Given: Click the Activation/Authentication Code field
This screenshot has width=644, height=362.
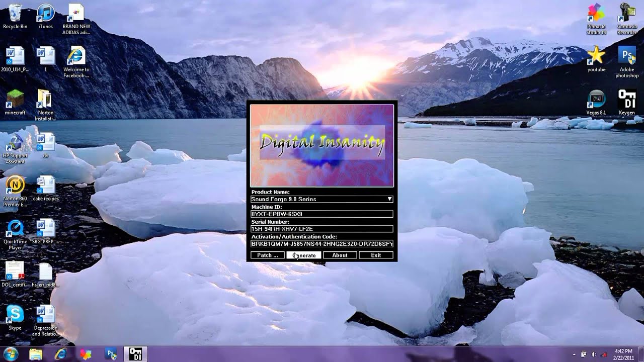Looking at the screenshot, I should pos(322,243).
